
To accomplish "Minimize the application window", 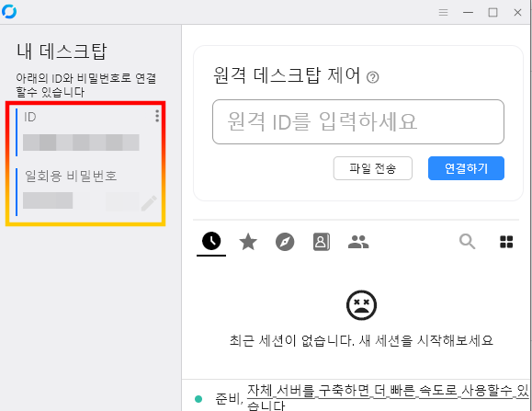I will click(468, 13).
